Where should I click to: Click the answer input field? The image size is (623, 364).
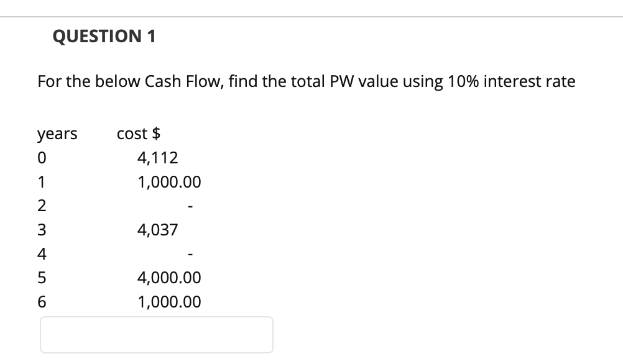coord(156,334)
